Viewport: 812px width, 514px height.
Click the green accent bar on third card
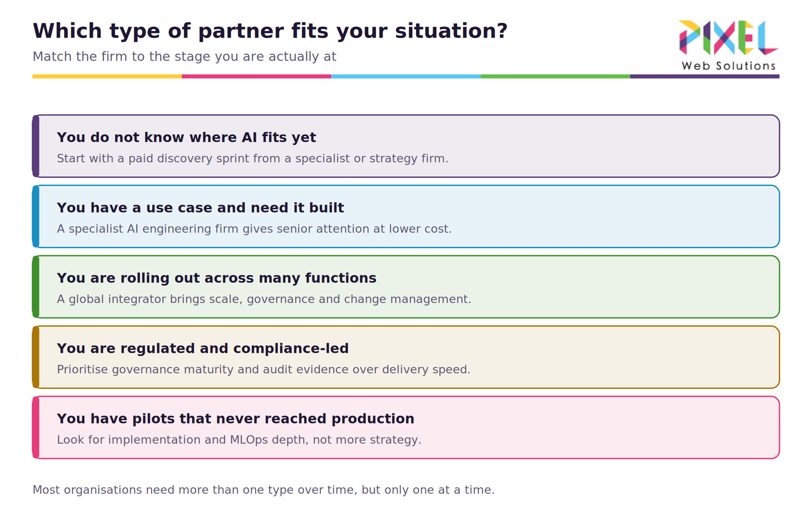pos(36,287)
